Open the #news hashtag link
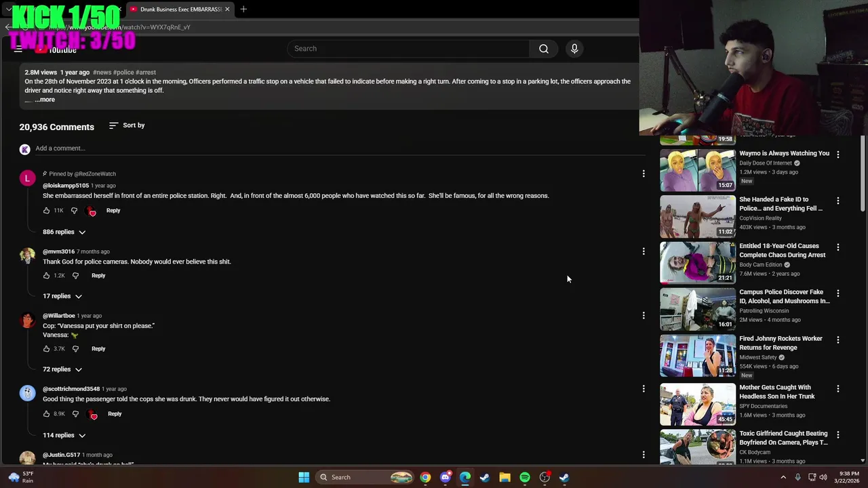The image size is (868, 488). point(102,73)
